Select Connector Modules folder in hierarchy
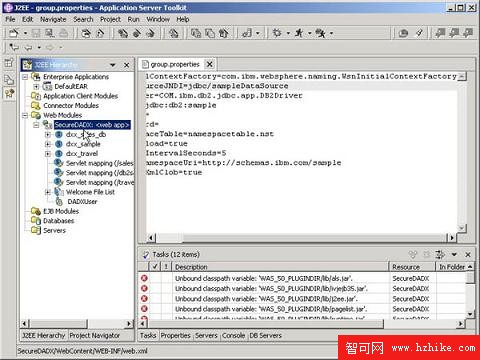Screen dimensions: 480x360 [x=71, y=106]
